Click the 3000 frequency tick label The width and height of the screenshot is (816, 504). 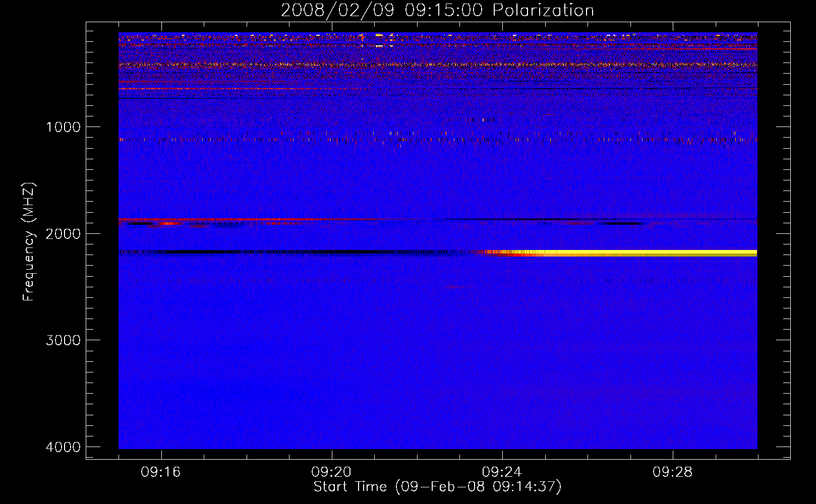click(x=63, y=340)
